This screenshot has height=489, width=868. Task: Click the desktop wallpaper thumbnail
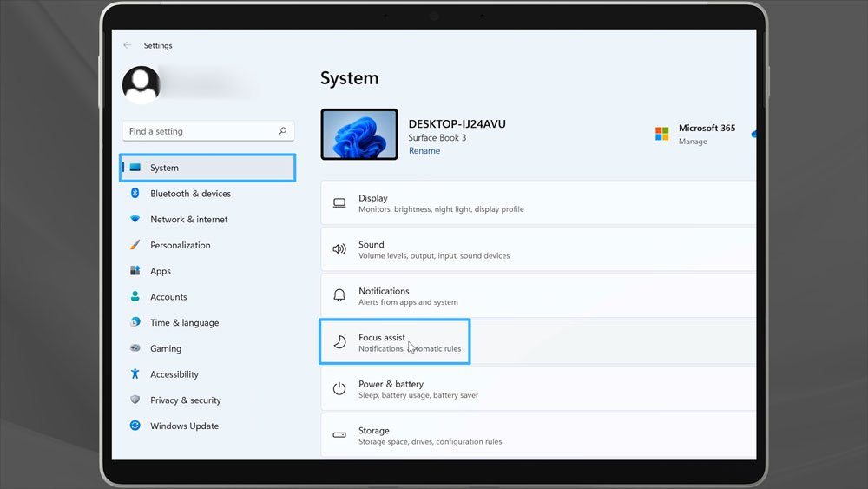[x=359, y=135]
